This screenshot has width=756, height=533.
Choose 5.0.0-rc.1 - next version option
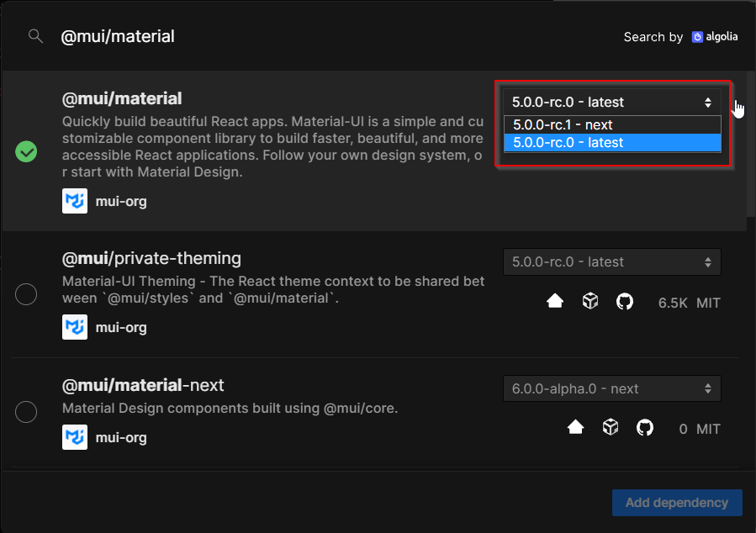[612, 124]
